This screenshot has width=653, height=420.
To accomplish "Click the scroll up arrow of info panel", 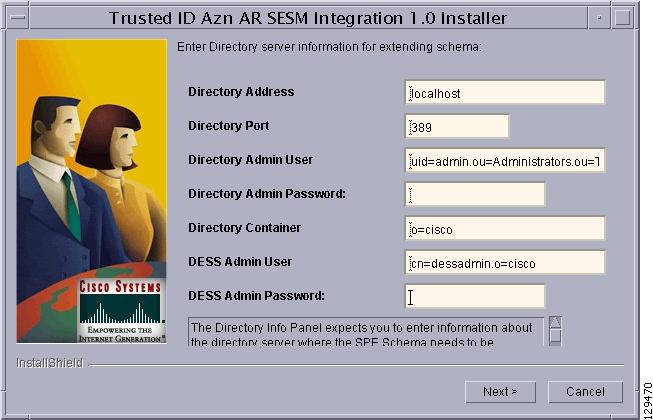I will (x=555, y=322).
